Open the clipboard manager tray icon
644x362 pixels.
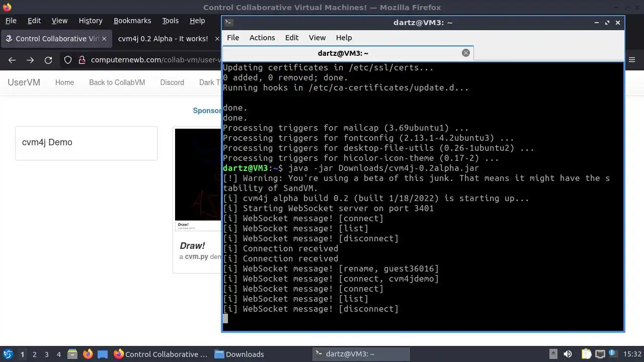click(587, 354)
